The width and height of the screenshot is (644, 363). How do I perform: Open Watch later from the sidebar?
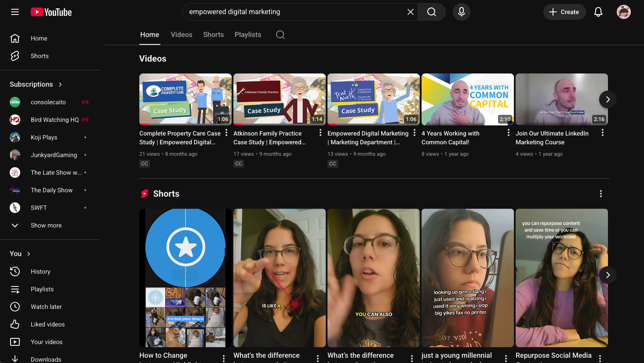[45, 307]
